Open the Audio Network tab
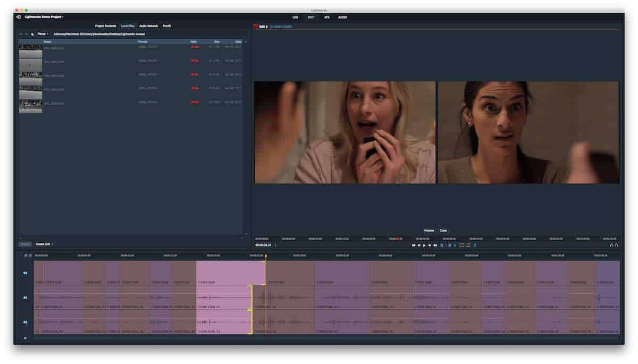This screenshot has height=364, width=638. (148, 26)
